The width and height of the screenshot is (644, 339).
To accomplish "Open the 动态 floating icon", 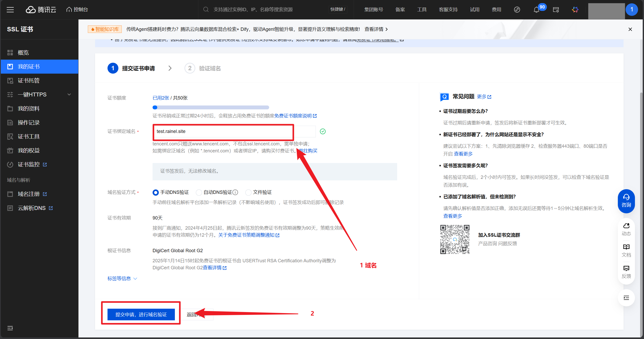I will pyautogui.click(x=626, y=229).
